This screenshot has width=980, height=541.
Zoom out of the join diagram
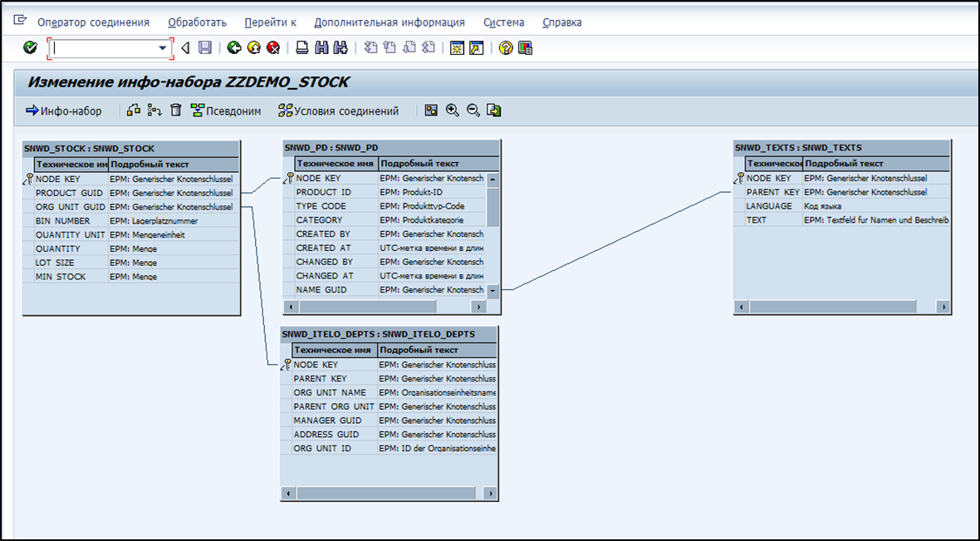click(x=473, y=111)
